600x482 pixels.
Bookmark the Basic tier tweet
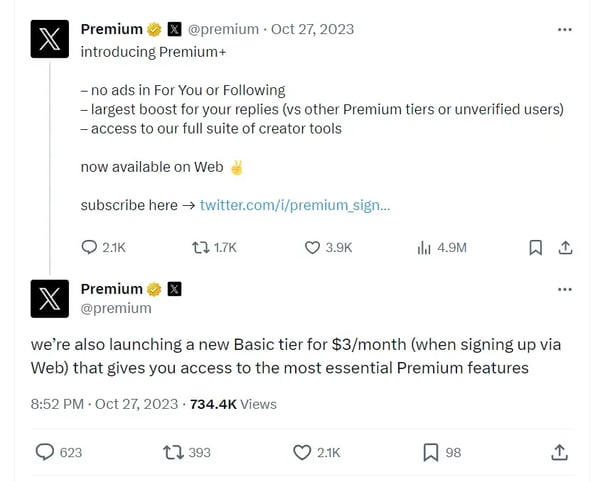(431, 452)
